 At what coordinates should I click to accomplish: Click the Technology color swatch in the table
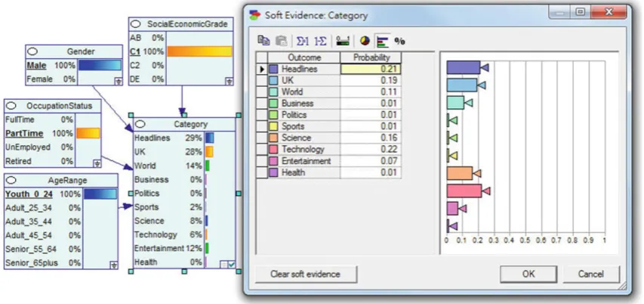[x=273, y=149]
